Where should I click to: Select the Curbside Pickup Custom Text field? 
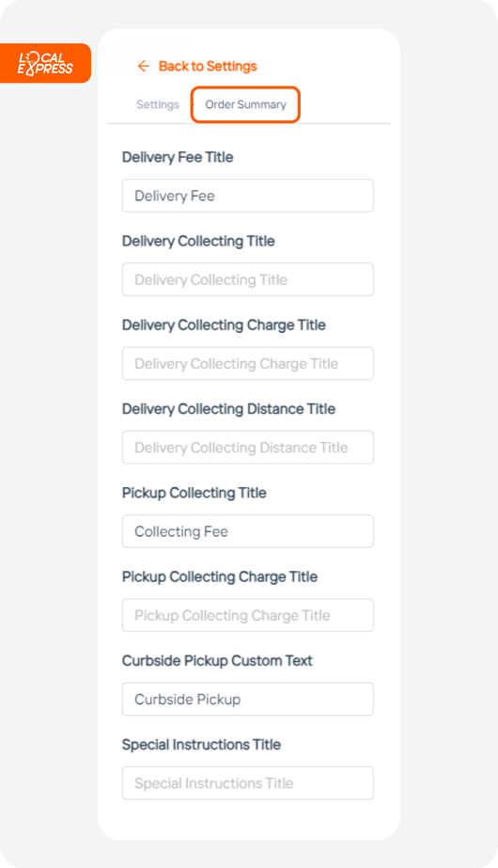248,699
